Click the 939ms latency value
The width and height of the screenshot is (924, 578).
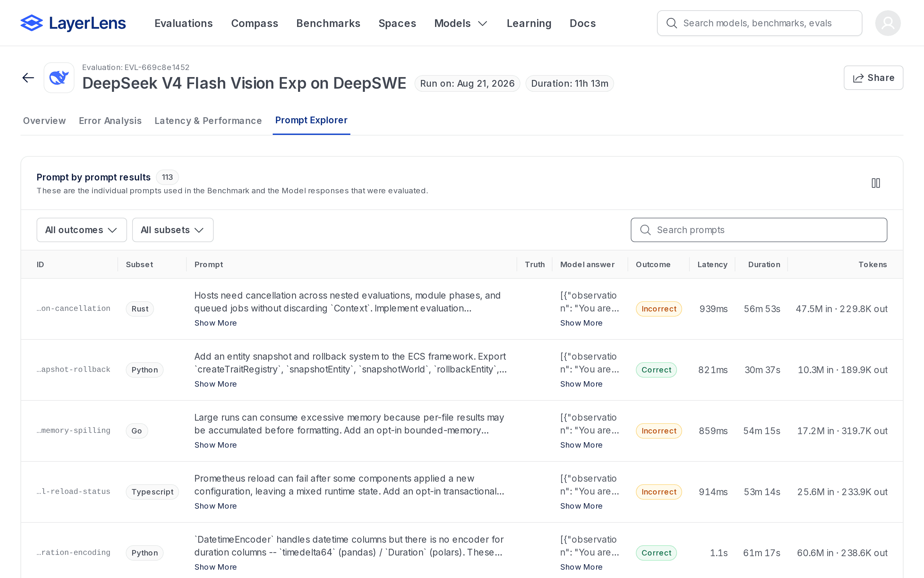click(713, 309)
